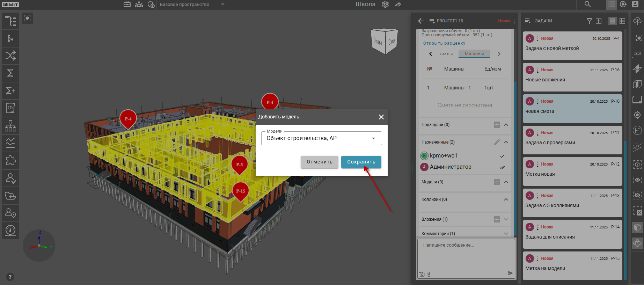Toggle the checkmark for Администратор assignee
The width and height of the screenshot is (644, 285).
[x=502, y=167]
